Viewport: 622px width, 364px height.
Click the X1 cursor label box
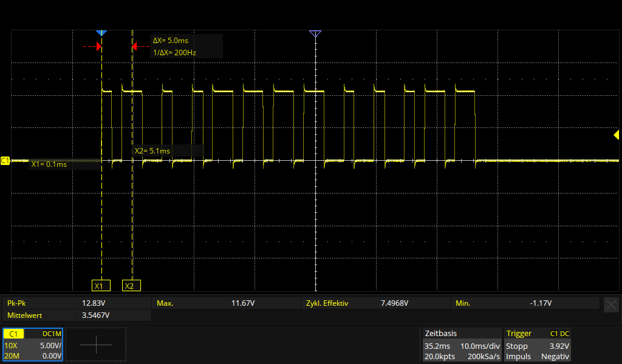click(101, 286)
